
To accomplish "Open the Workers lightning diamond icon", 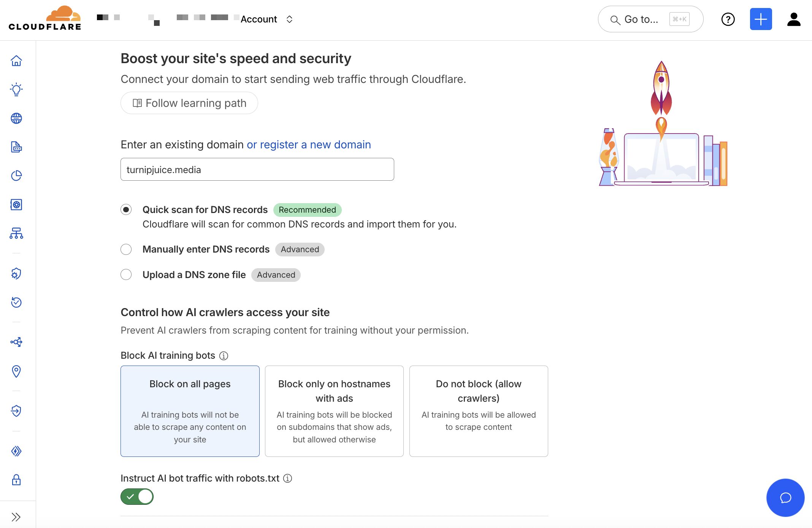I will tap(16, 452).
